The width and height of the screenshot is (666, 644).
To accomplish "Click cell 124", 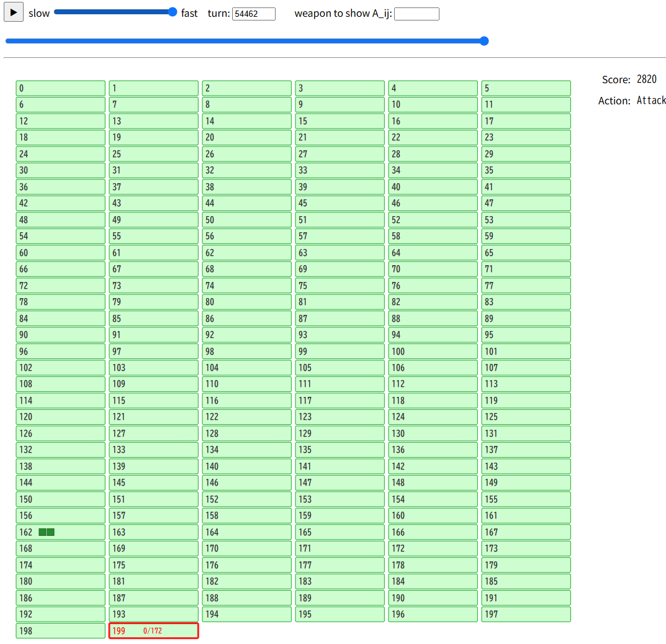I will [433, 417].
